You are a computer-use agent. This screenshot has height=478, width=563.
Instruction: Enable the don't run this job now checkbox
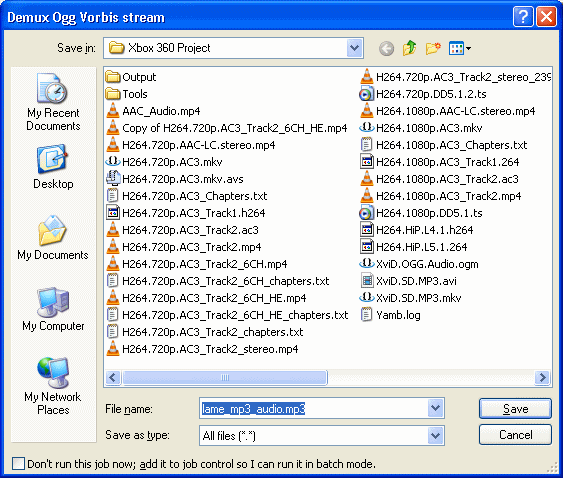18,464
